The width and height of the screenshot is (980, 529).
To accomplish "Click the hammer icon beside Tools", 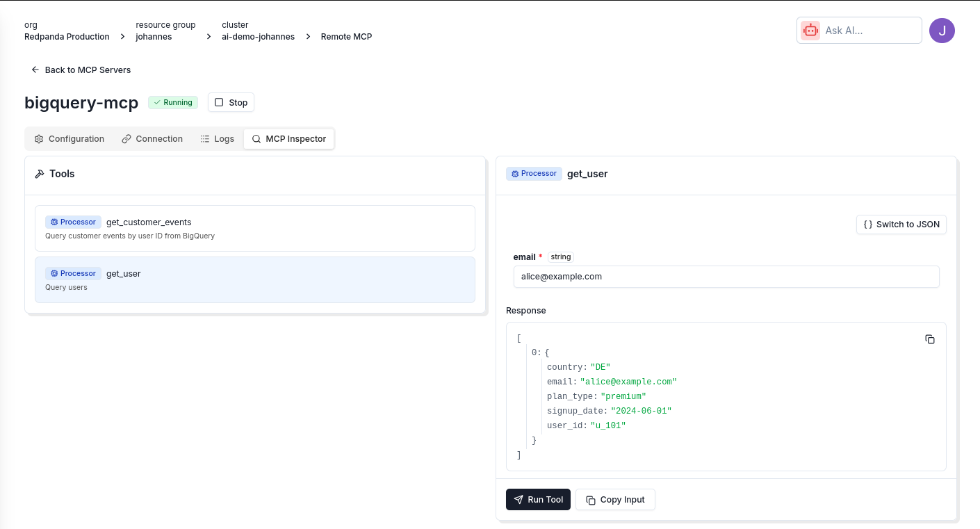I will [40, 174].
